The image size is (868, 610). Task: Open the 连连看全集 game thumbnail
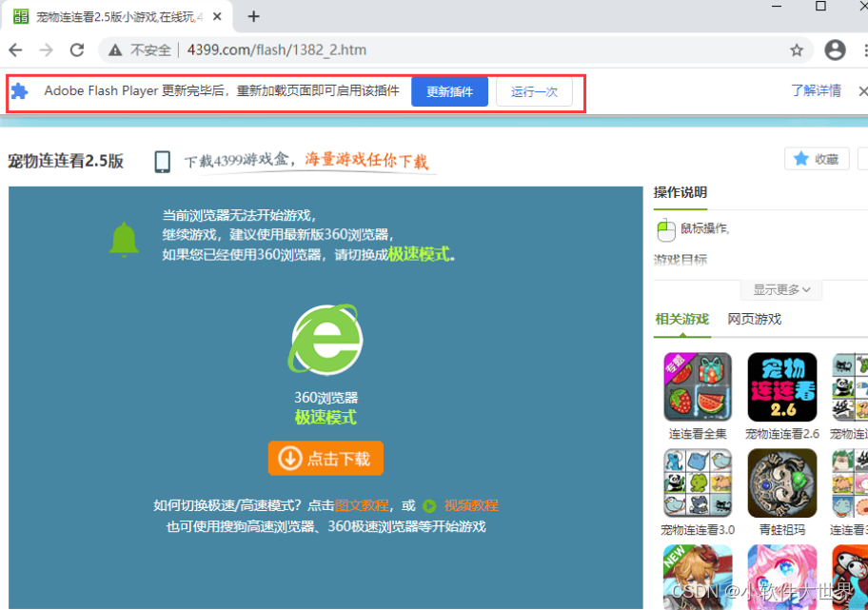[x=698, y=387]
